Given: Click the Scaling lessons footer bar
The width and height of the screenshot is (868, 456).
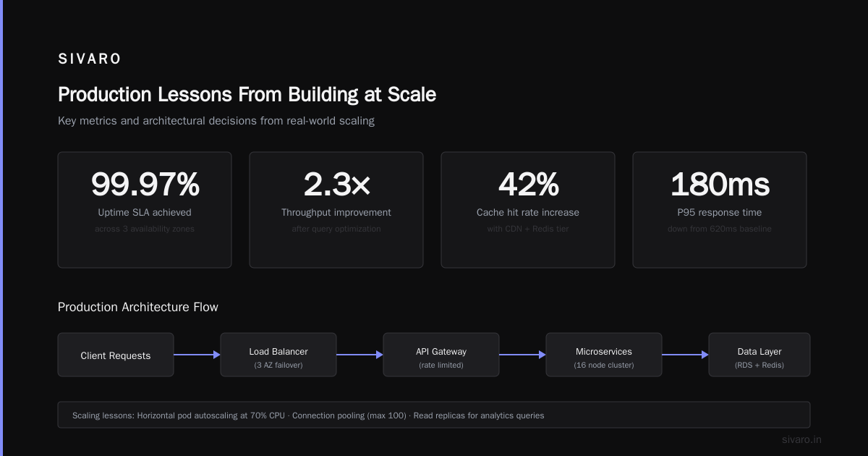Looking at the screenshot, I should click(x=434, y=415).
